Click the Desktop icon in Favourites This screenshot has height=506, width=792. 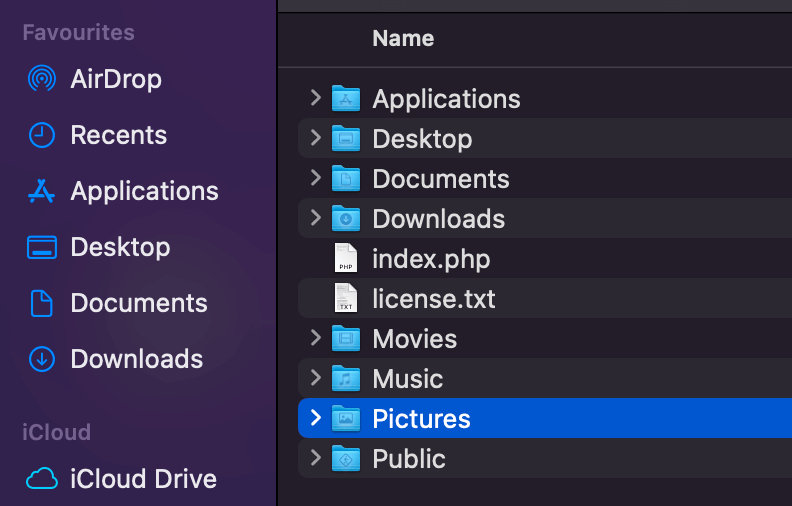[x=42, y=247]
